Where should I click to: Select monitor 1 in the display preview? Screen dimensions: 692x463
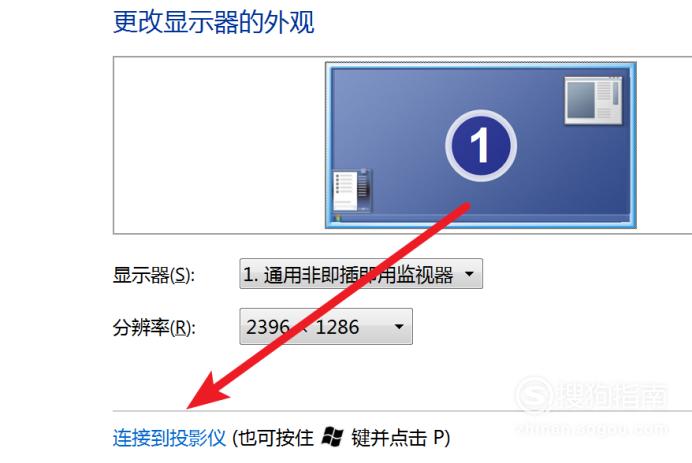[x=481, y=145]
